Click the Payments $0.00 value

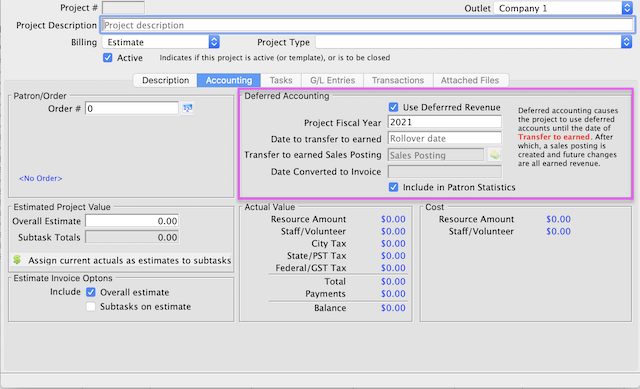(393, 294)
